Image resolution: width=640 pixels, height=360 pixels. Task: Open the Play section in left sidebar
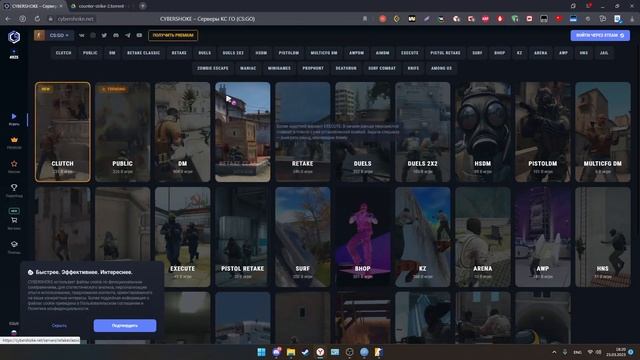[x=14, y=119]
